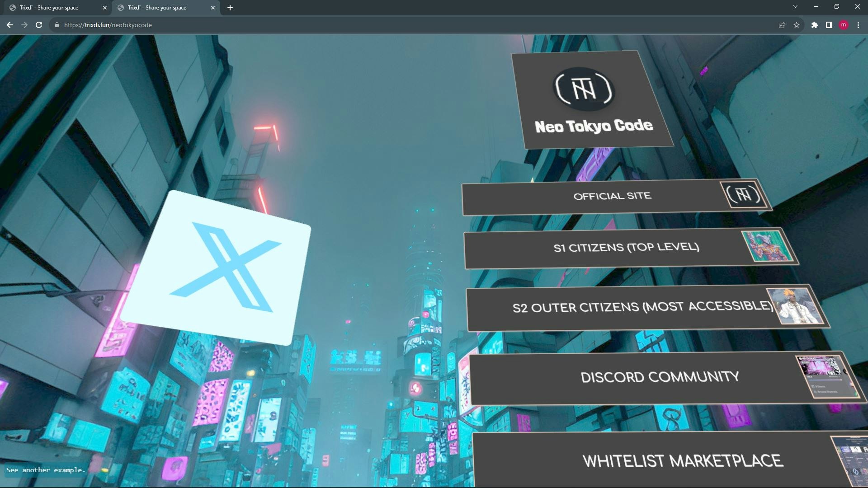The height and width of the screenshot is (488, 868).
Task: Close the second Trixdi tab
Action: (x=213, y=8)
